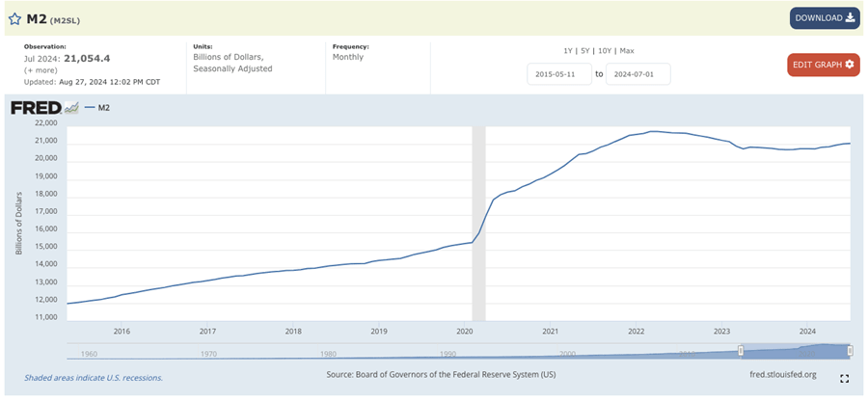The width and height of the screenshot is (868, 402).
Task: Star the M2 series as favorite
Action: pos(14,18)
